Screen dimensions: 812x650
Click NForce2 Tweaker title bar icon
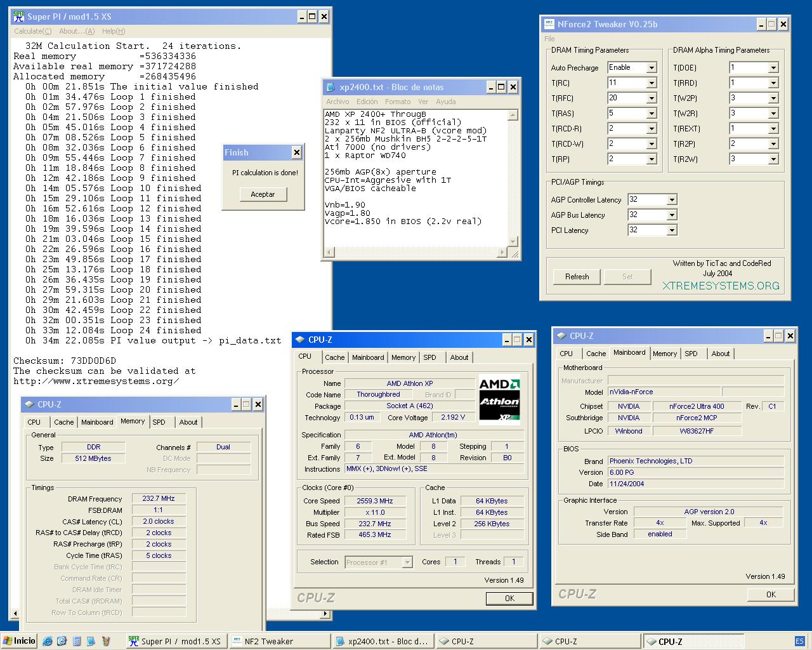tap(549, 24)
